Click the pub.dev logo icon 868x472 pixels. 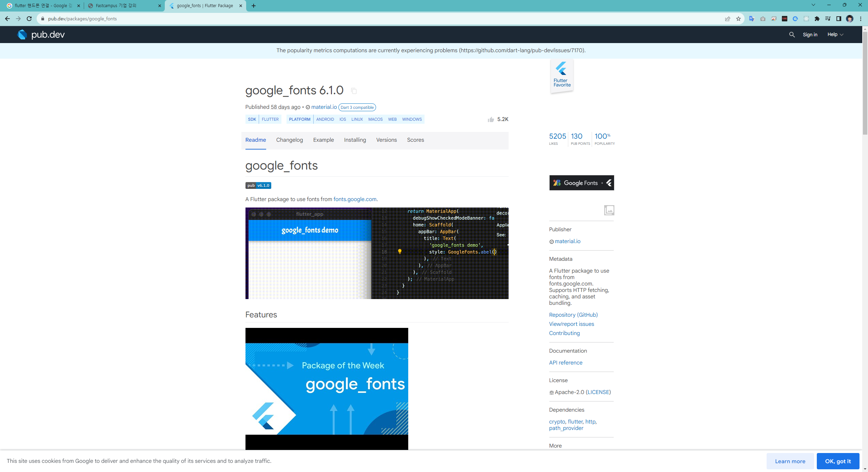coord(22,35)
